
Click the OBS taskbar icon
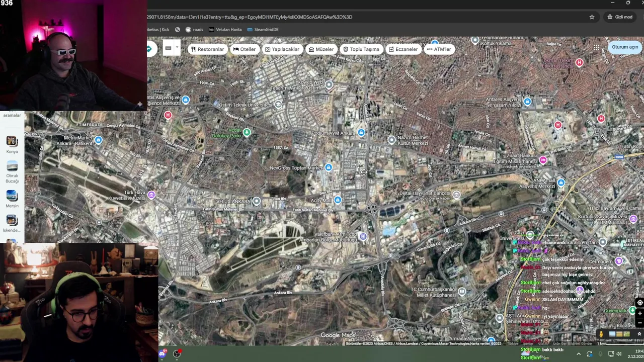coord(177,354)
